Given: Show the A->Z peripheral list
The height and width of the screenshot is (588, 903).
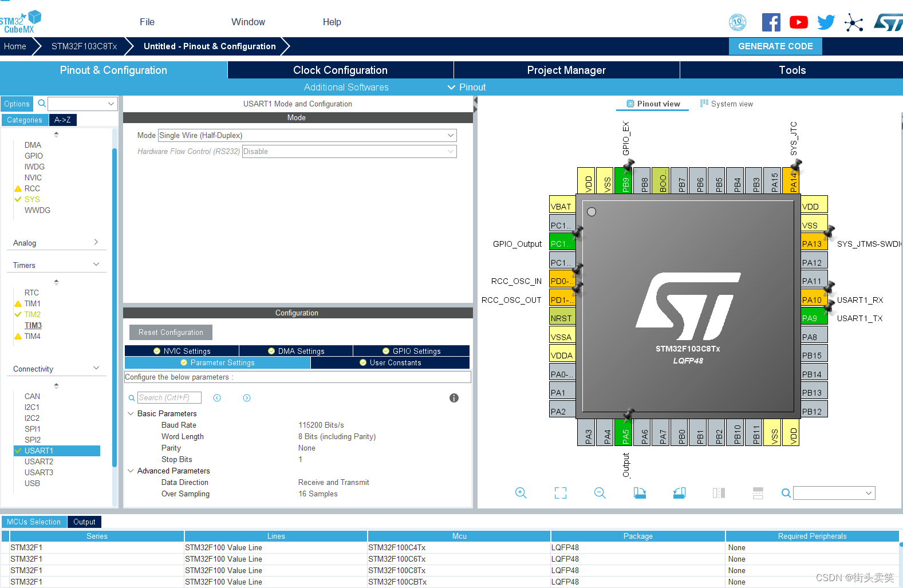Looking at the screenshot, I should pos(62,120).
